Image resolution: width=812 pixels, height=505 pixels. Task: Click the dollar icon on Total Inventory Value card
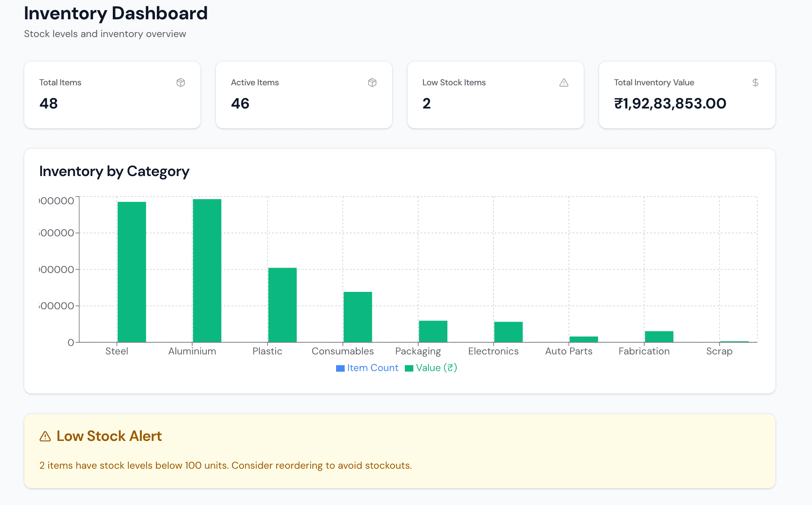pyautogui.click(x=755, y=82)
